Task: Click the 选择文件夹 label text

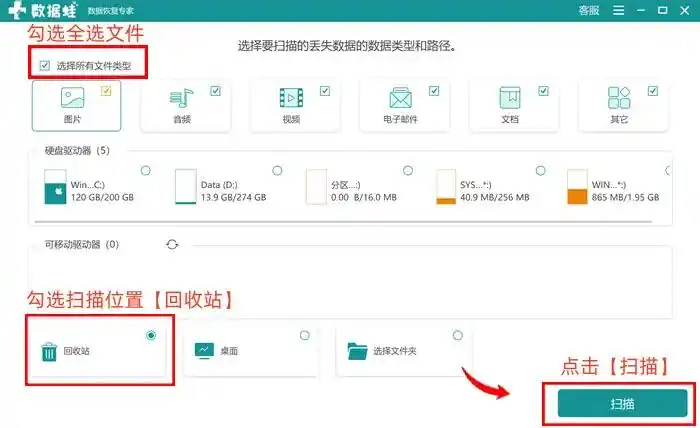Action: pos(395,351)
